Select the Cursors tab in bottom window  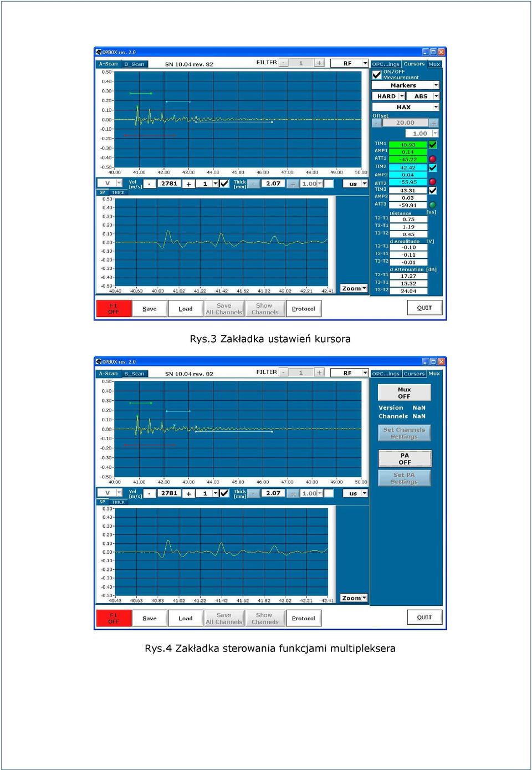click(414, 374)
